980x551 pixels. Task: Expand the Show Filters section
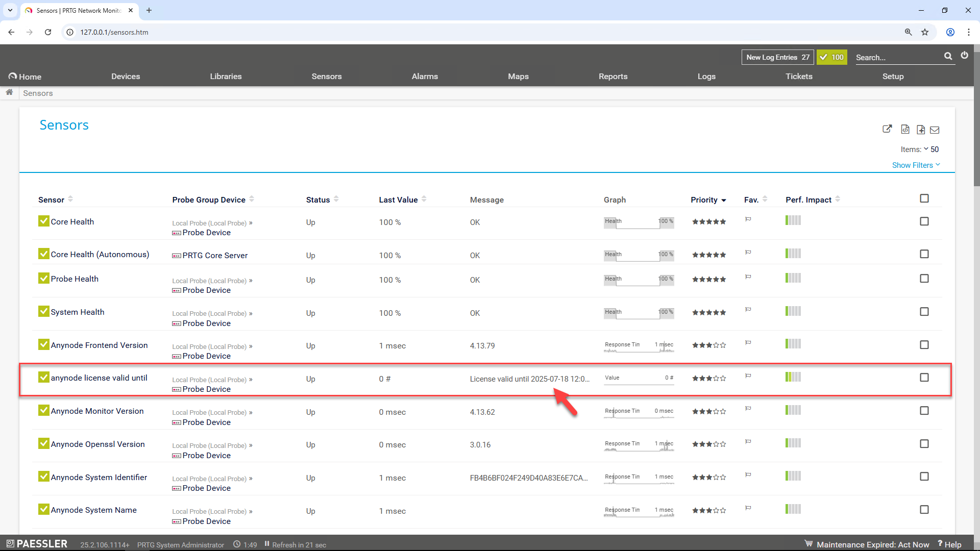(x=916, y=165)
